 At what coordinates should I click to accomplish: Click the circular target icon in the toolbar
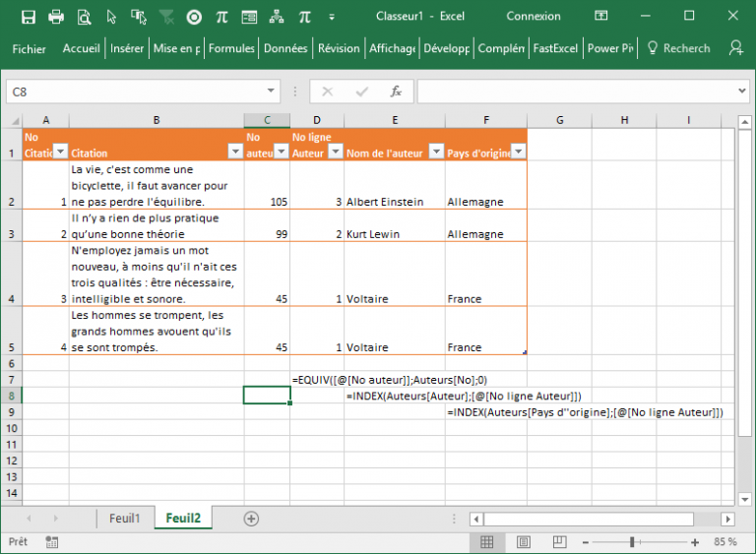pos(194,17)
